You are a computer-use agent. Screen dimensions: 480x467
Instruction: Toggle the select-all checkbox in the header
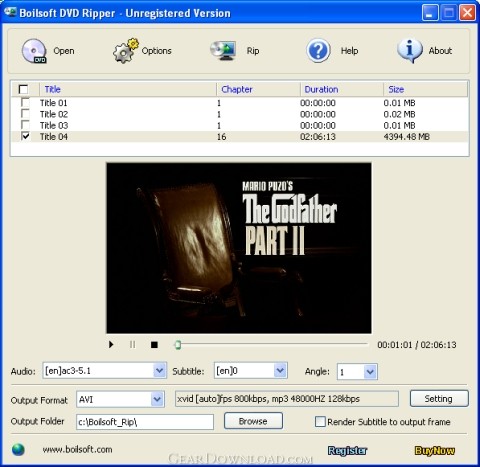pyautogui.click(x=23, y=89)
